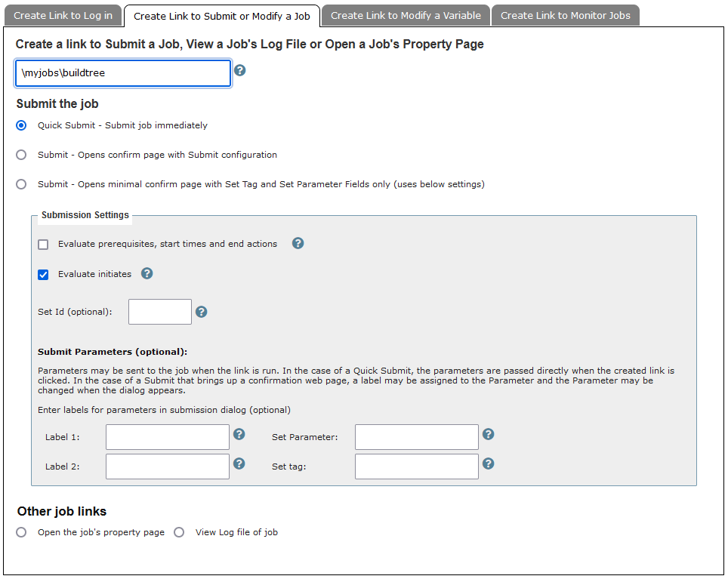The image size is (728, 579).
Task: Click help icon next to Set Id field
Action: pos(202,311)
